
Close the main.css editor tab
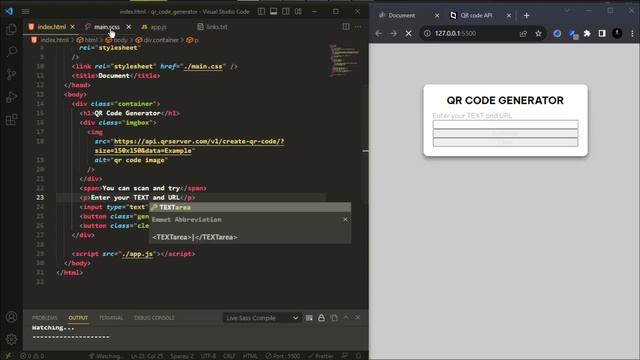coord(129,27)
